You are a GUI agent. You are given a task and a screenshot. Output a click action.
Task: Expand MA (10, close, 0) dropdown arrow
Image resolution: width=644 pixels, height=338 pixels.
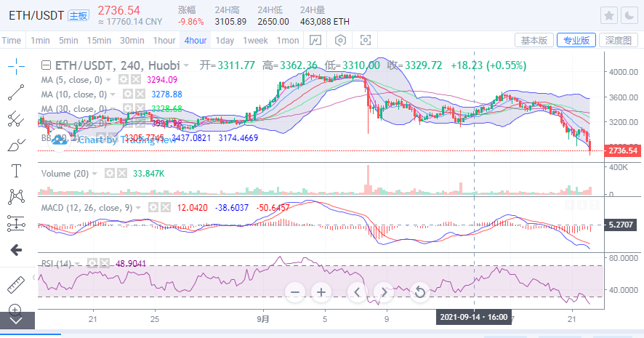113,94
